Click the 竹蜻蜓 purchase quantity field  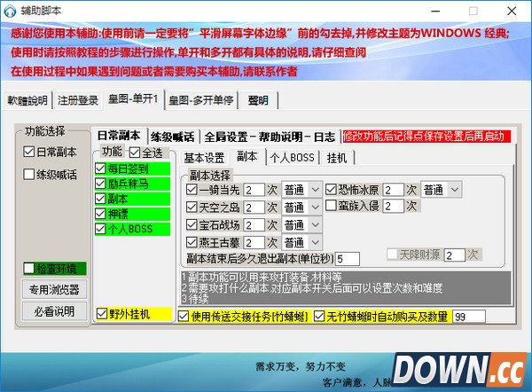pos(469,317)
